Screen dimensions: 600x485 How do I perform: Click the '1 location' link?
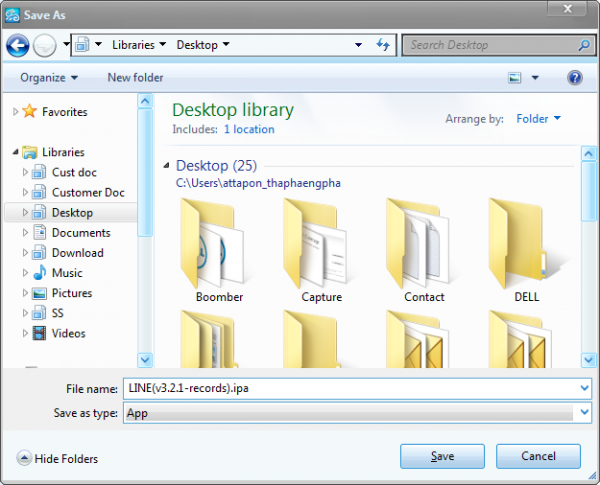pyautogui.click(x=249, y=129)
